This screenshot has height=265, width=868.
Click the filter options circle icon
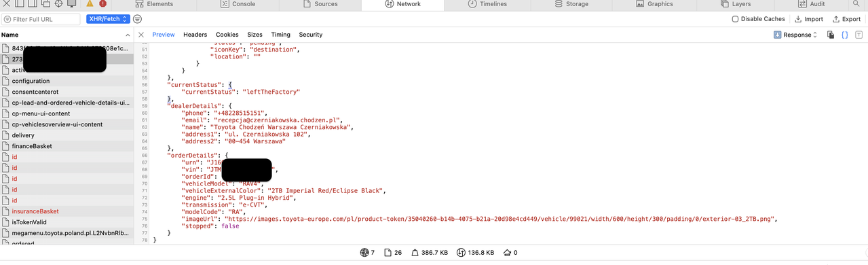pyautogui.click(x=137, y=19)
